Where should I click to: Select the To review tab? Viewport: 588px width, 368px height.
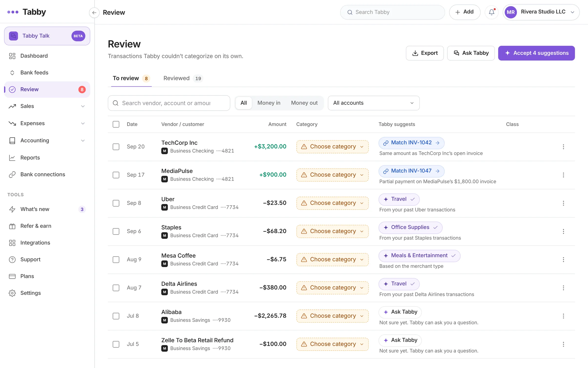(x=131, y=78)
